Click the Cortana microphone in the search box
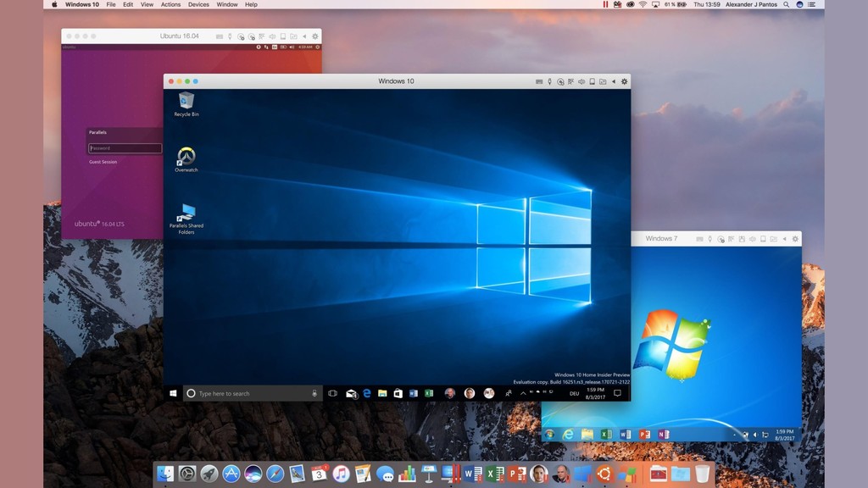Image resolution: width=868 pixels, height=488 pixels. point(314,393)
